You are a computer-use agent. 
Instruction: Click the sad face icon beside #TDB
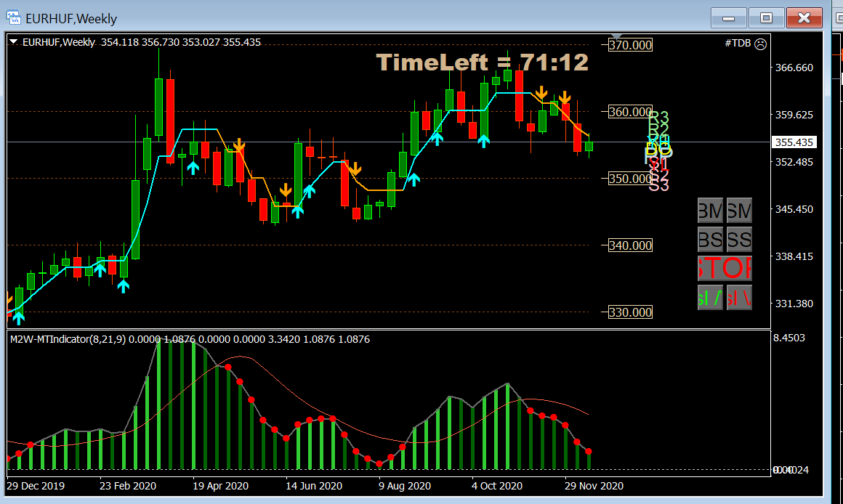point(760,44)
